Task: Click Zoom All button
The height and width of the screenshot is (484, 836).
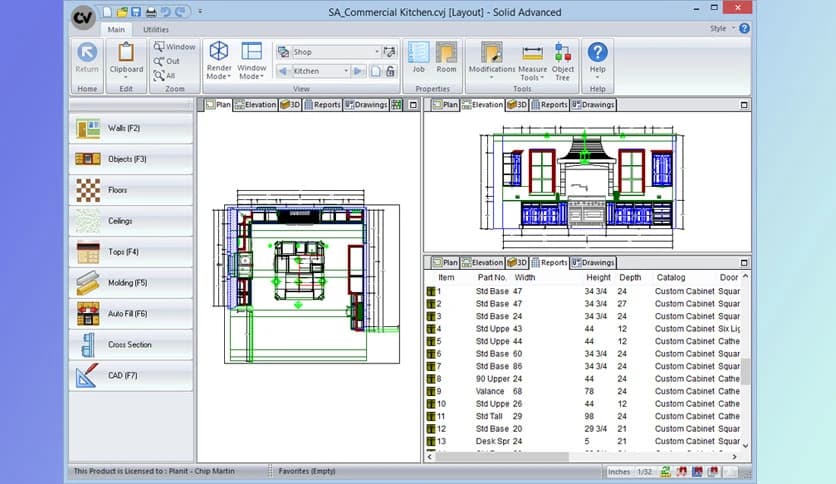Action: 165,75
